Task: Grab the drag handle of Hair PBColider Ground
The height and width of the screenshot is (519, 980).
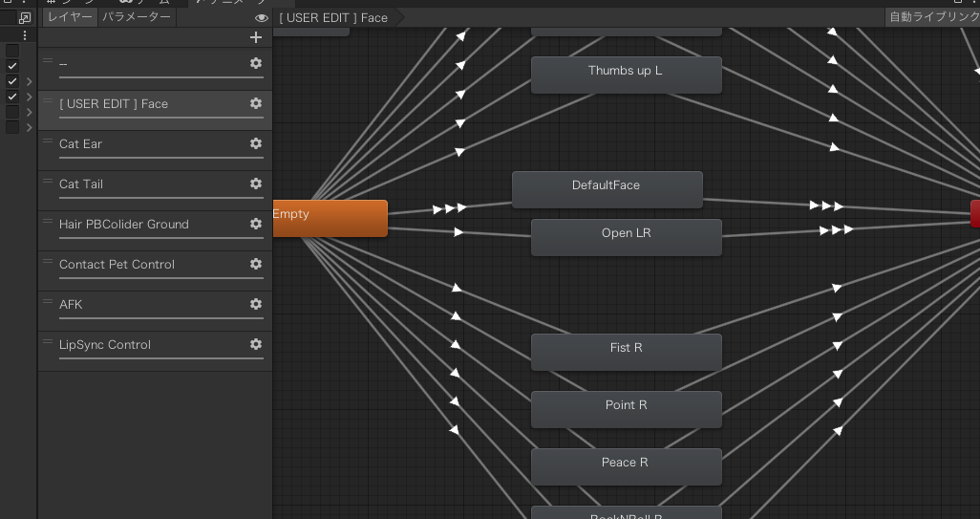Action: pos(48,221)
